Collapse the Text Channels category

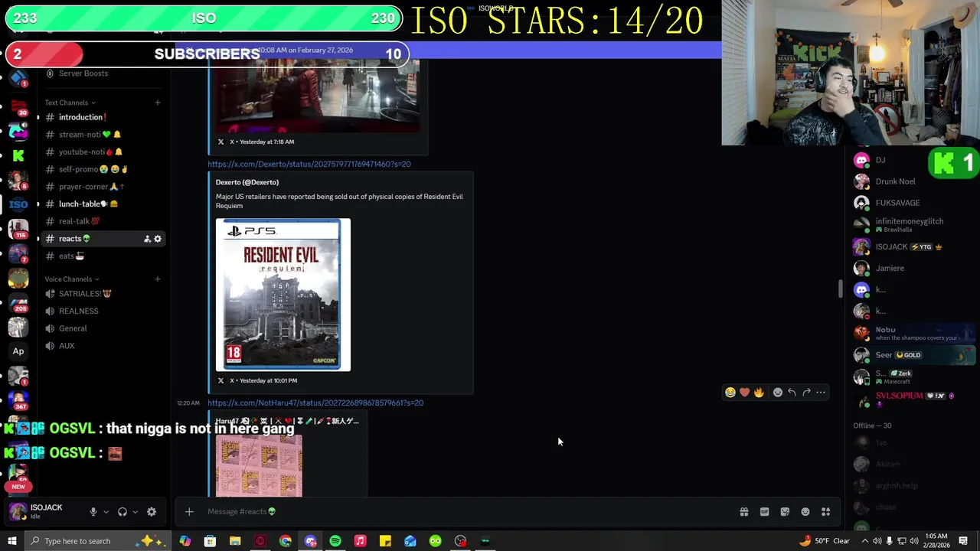(x=70, y=103)
